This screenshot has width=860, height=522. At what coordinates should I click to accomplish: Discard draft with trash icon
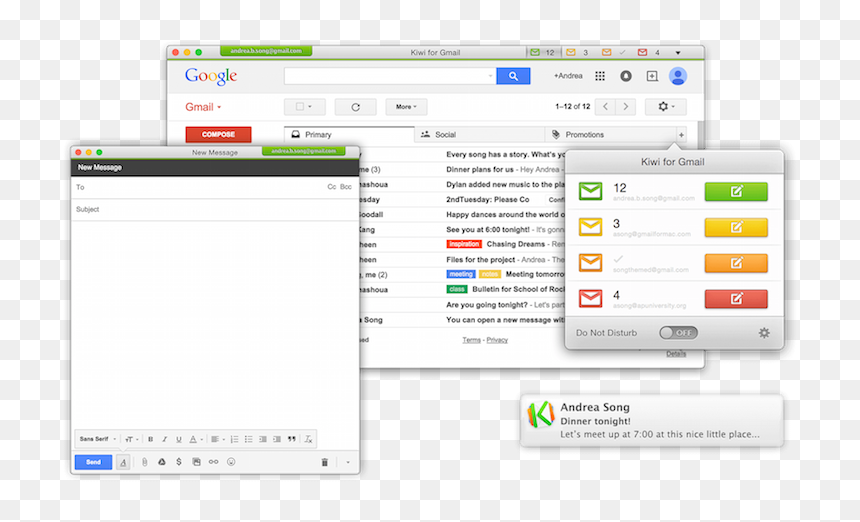tap(325, 462)
